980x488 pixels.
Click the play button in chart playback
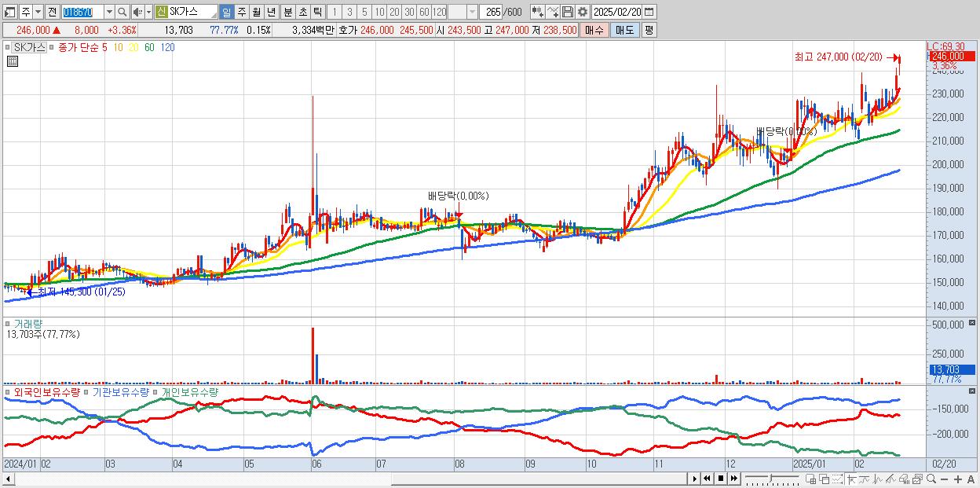coord(694,479)
